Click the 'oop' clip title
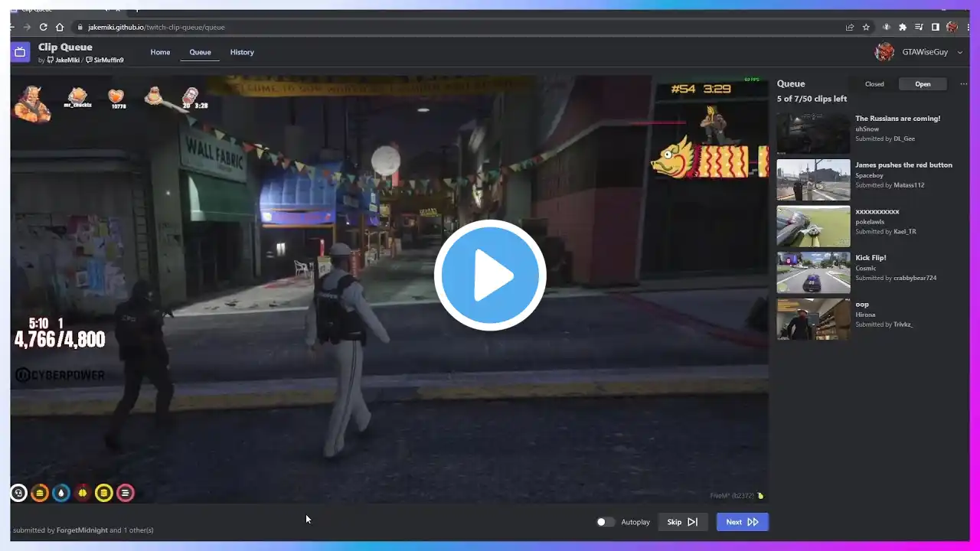Screen dimensions: 980x551 [862, 305]
